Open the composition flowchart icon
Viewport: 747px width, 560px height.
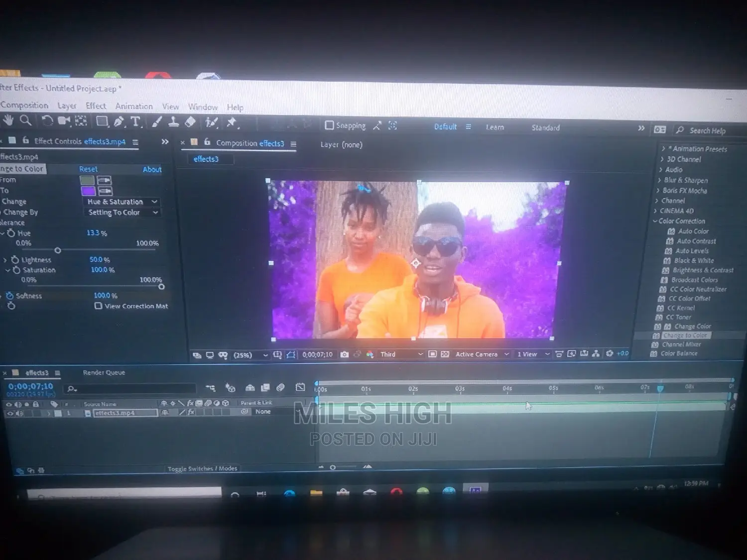pos(596,353)
